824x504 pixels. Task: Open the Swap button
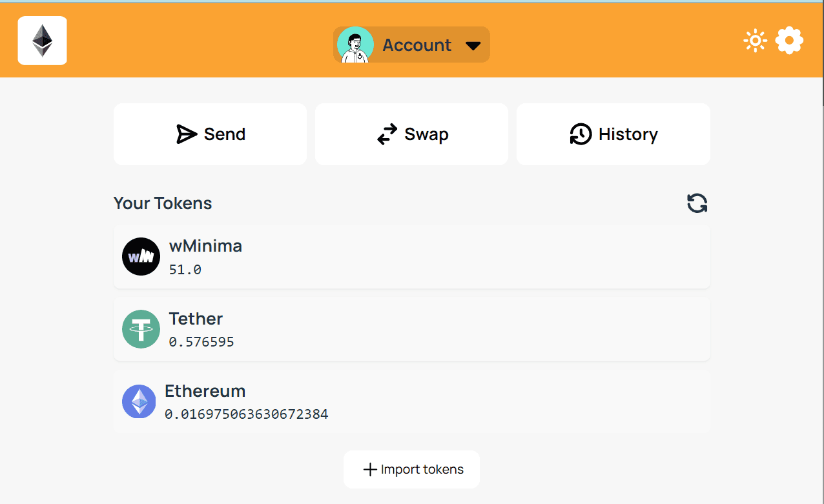tap(411, 134)
